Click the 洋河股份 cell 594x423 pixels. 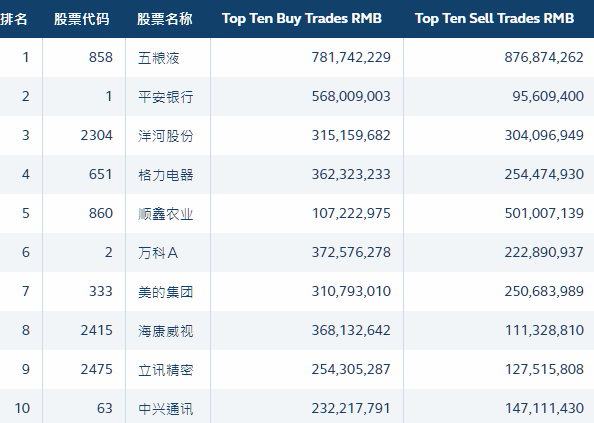click(x=166, y=136)
